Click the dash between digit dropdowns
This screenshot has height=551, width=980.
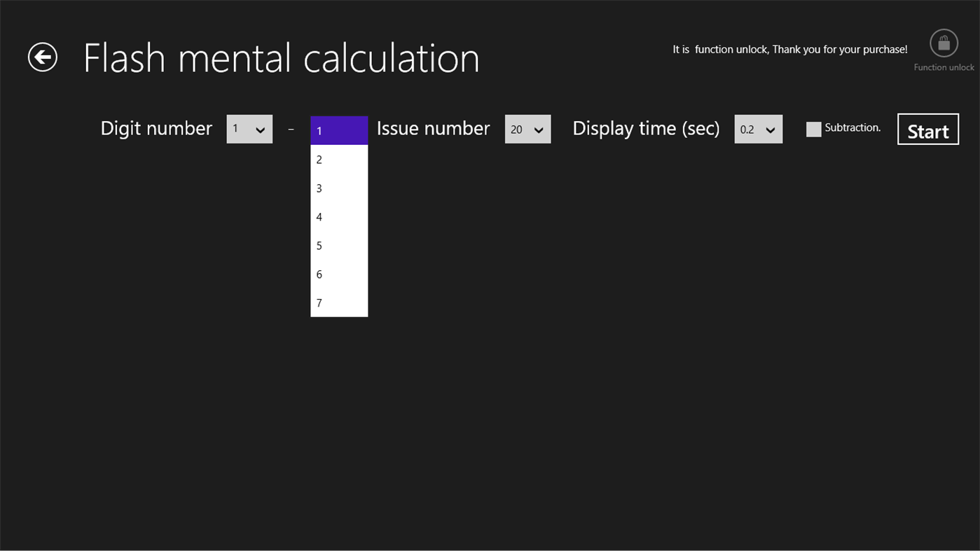291,129
